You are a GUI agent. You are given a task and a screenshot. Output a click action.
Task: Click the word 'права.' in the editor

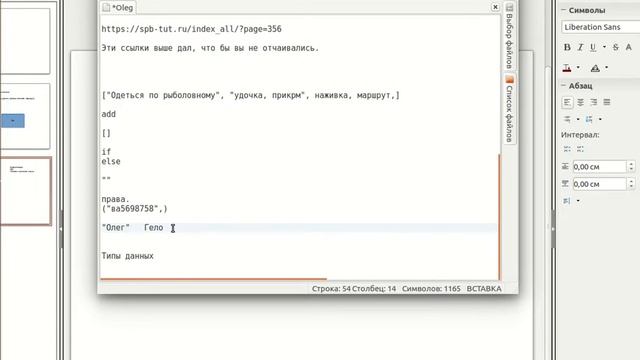tap(116, 199)
